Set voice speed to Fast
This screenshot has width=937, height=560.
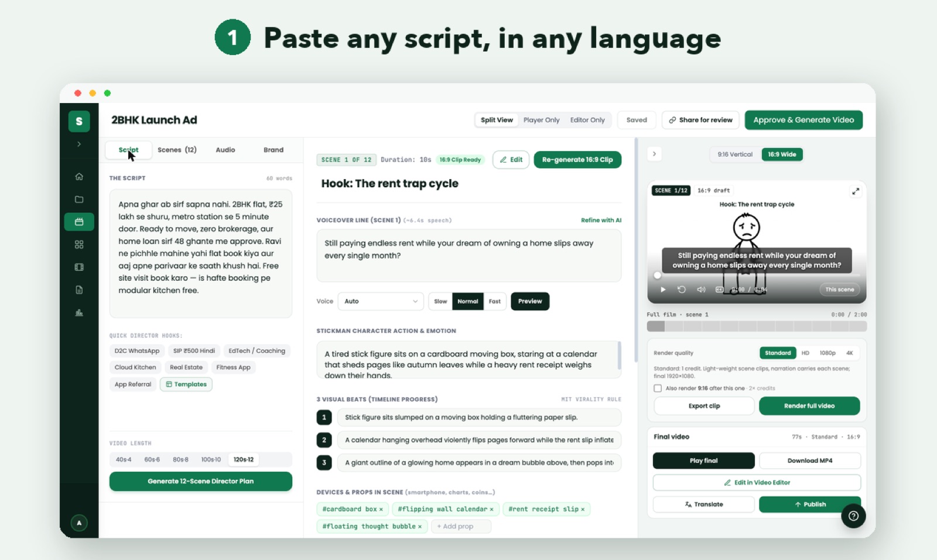tap(495, 301)
